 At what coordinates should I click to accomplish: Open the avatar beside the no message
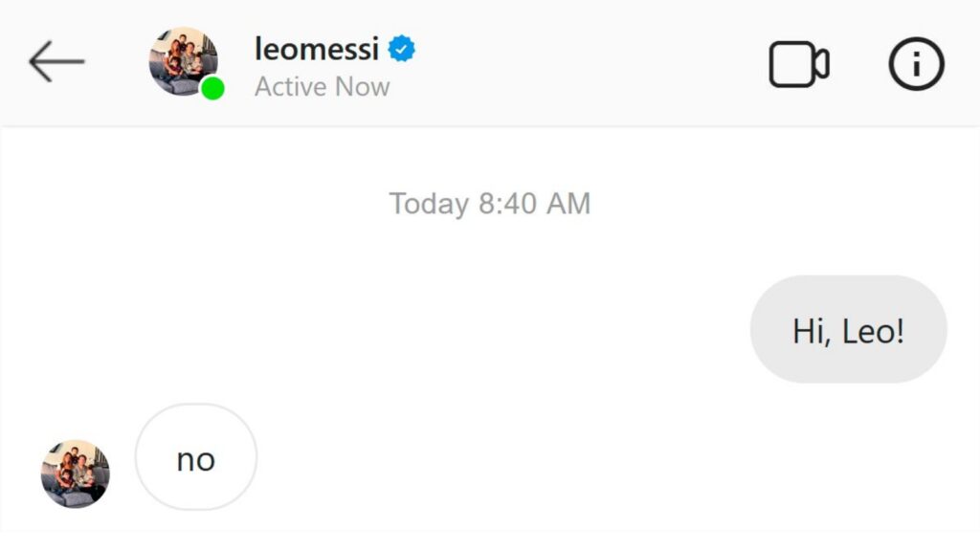[75, 474]
